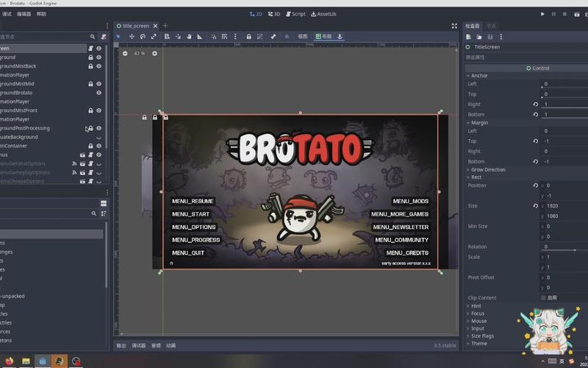Viewport: 588px width, 368px height.
Task: Play the current scene clapperboard icon
Action: (577, 14)
